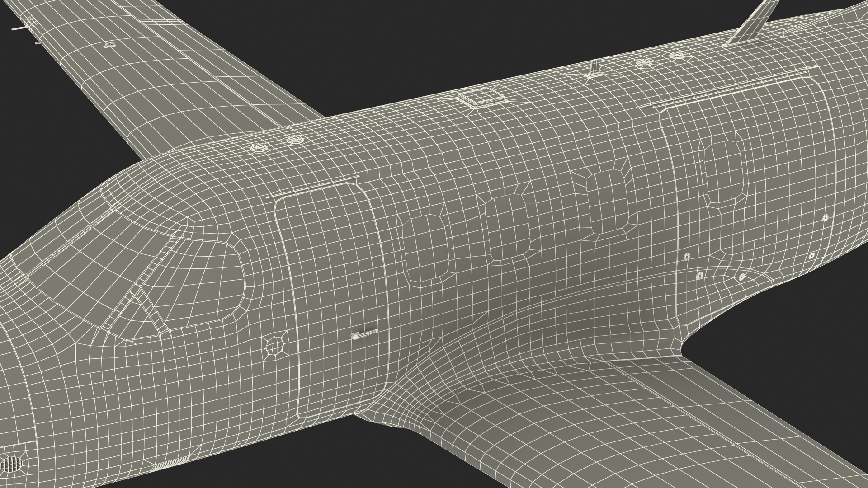Select the round beacon above cockpit
The width and height of the screenshot is (868, 488).
tap(259, 147)
